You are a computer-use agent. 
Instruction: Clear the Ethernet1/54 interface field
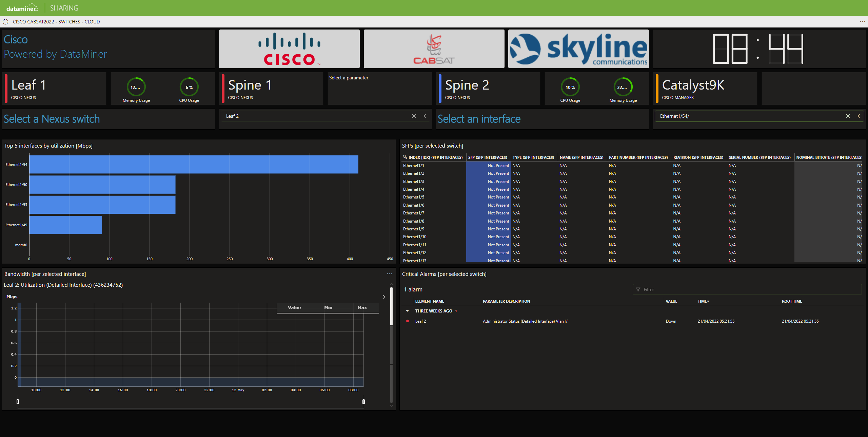coord(848,116)
